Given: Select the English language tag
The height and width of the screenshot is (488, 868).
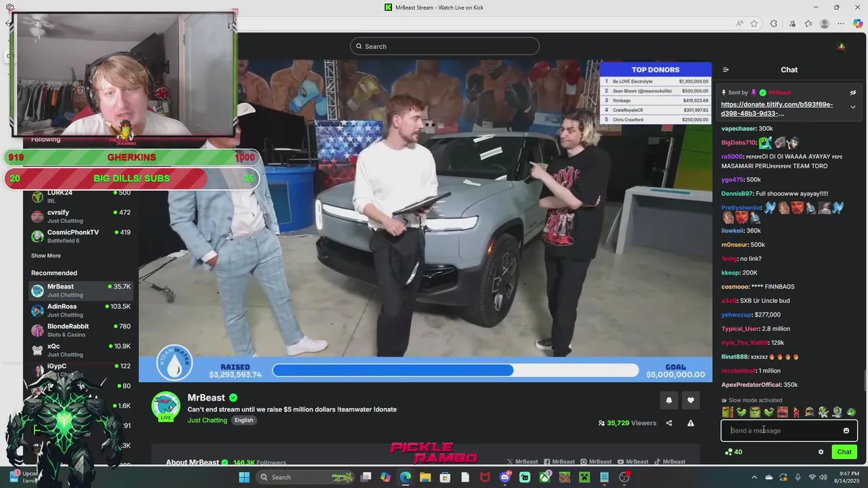Looking at the screenshot, I should 243,420.
